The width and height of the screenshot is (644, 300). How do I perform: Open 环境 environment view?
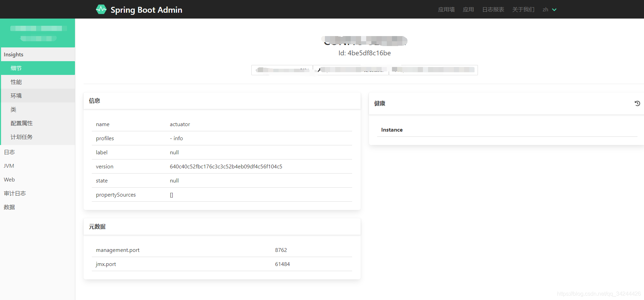38,96
